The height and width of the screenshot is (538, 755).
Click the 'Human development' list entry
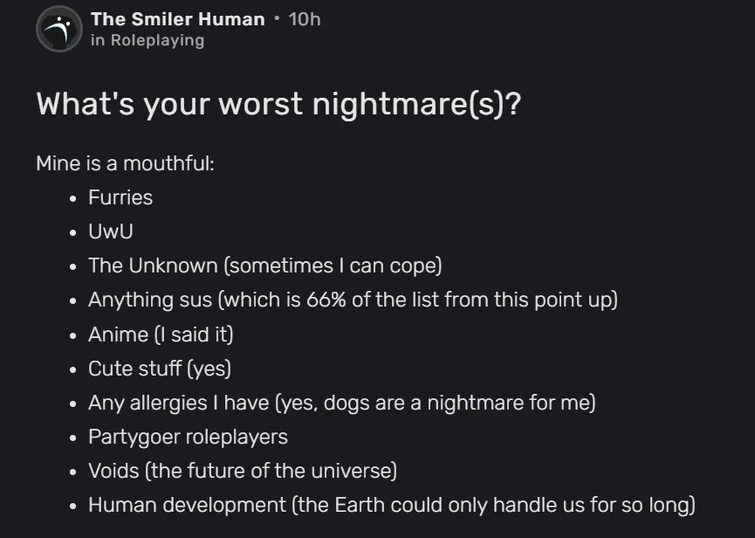pyautogui.click(x=186, y=505)
